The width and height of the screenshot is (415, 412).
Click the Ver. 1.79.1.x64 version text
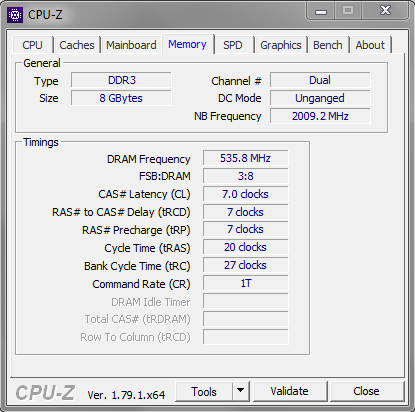(126, 395)
